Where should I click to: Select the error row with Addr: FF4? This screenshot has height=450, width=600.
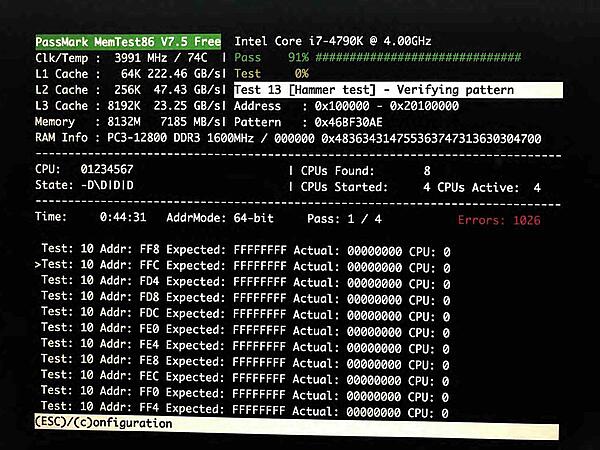(245, 410)
